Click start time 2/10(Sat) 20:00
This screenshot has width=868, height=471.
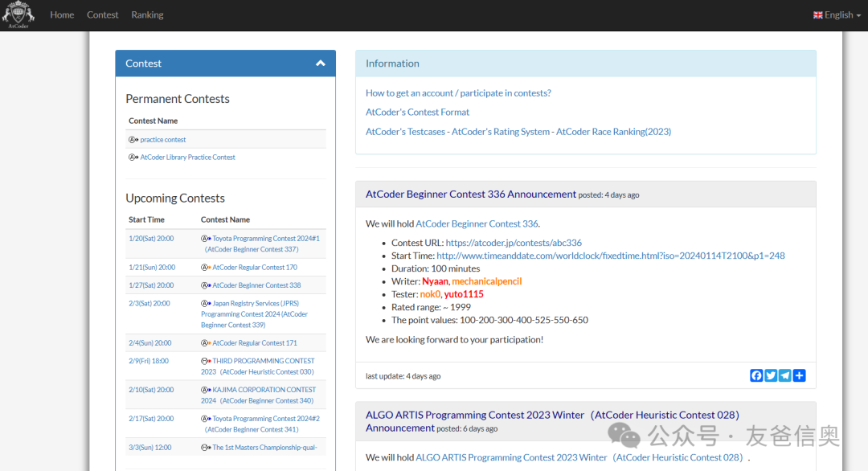[151, 390]
